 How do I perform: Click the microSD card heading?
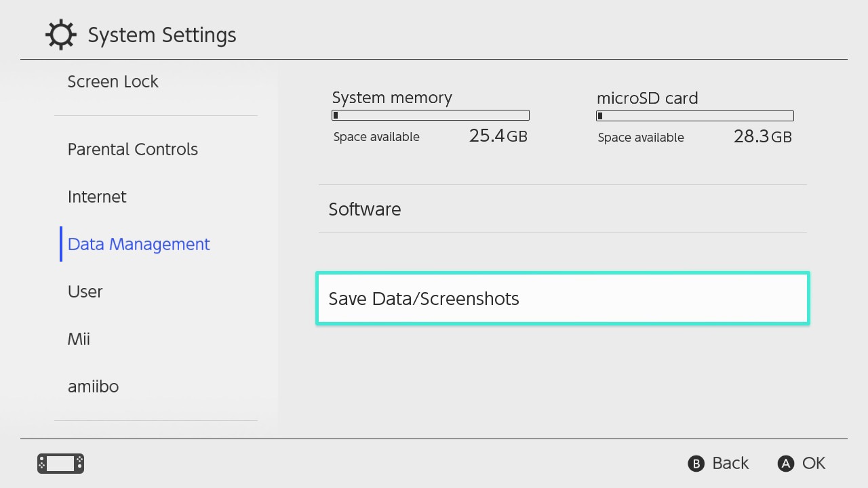point(648,98)
